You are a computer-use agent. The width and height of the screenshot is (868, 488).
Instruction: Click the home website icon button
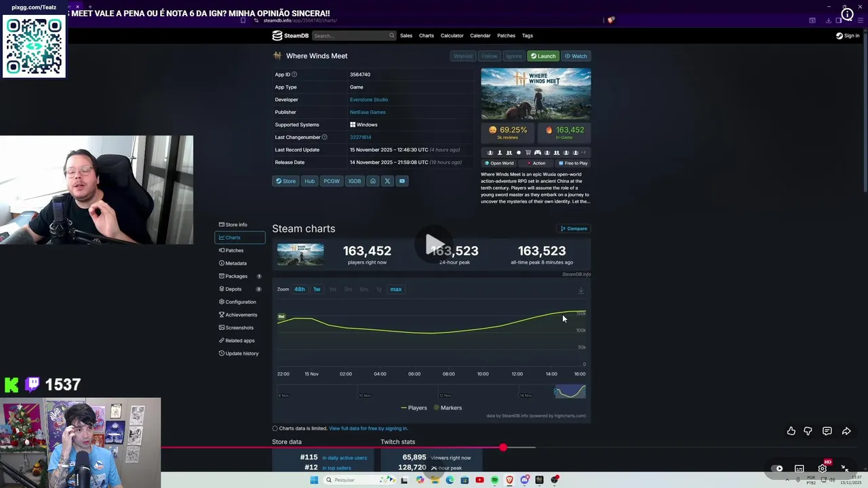click(372, 181)
